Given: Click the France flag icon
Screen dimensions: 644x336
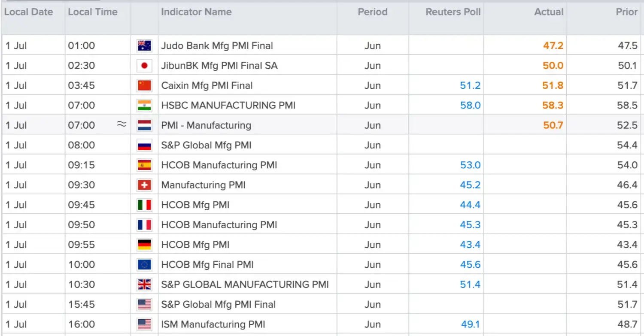Looking at the screenshot, I should click(x=144, y=225).
